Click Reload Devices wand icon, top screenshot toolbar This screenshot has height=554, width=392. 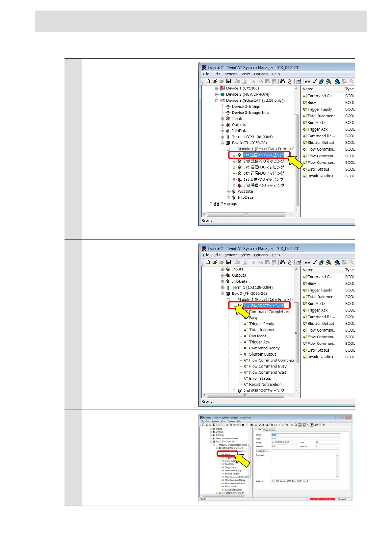pos(351,81)
